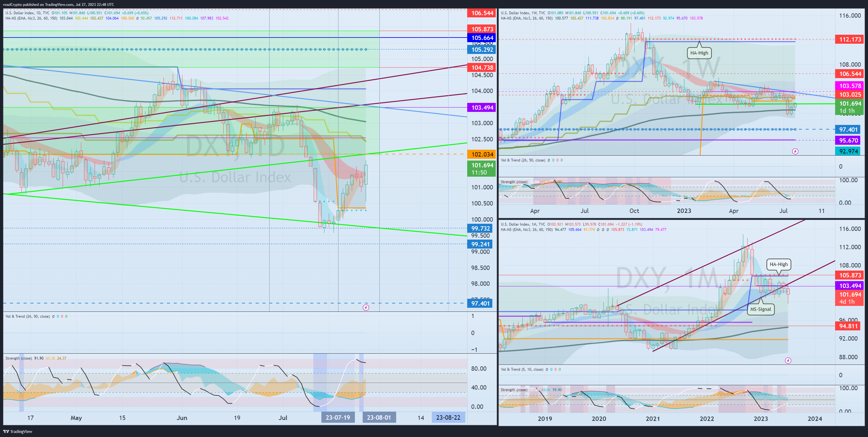
Task: Click the HA-High callout on weekly chart
Action: pos(699,53)
